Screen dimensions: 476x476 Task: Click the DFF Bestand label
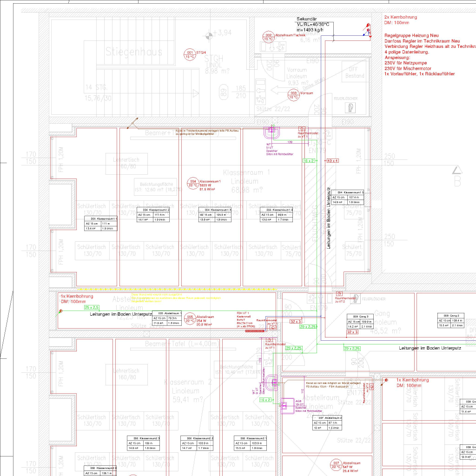tap(355, 73)
